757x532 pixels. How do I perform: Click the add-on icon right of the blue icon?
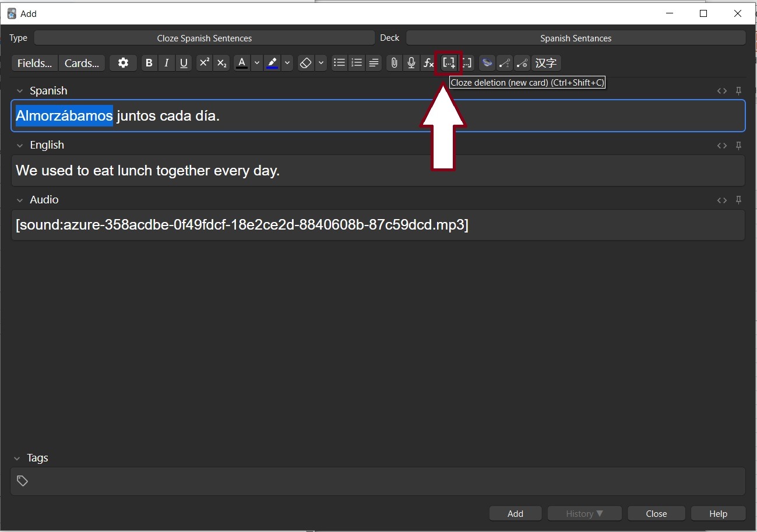tap(505, 63)
